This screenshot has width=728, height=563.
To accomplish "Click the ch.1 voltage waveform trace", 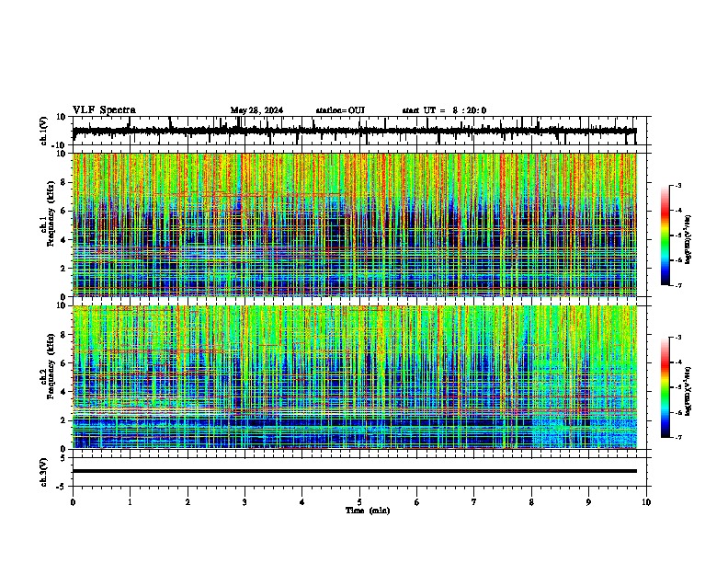I will pos(354,131).
